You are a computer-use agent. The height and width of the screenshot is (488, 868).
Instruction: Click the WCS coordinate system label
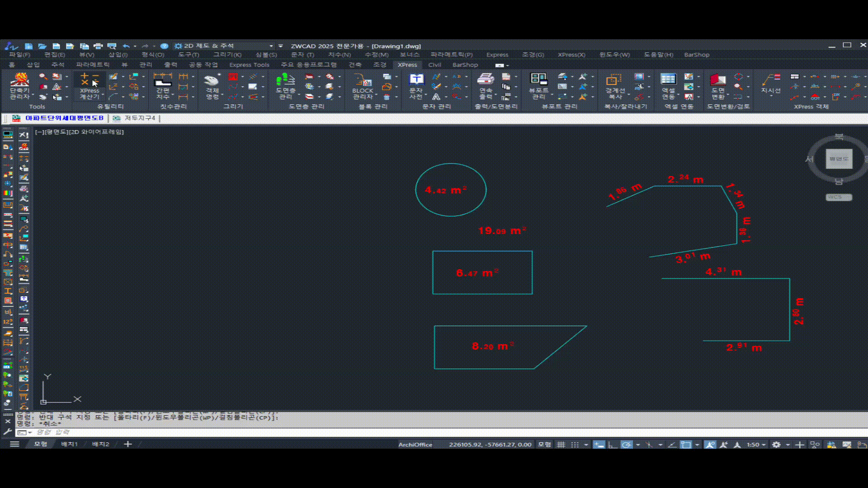(838, 197)
